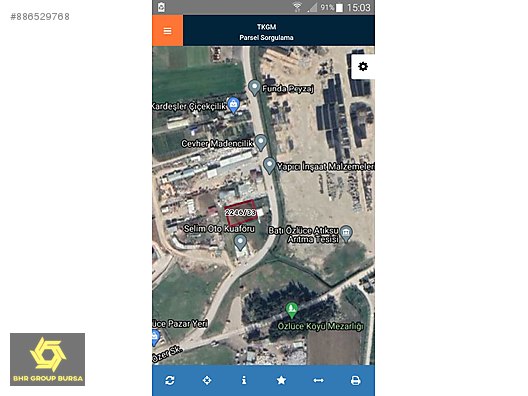The image size is (528, 396).
Task: Tap the print icon
Action: pyautogui.click(x=356, y=381)
